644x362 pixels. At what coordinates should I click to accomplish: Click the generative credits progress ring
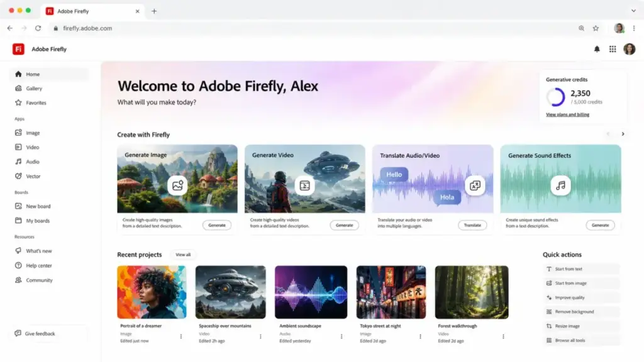[x=556, y=97]
